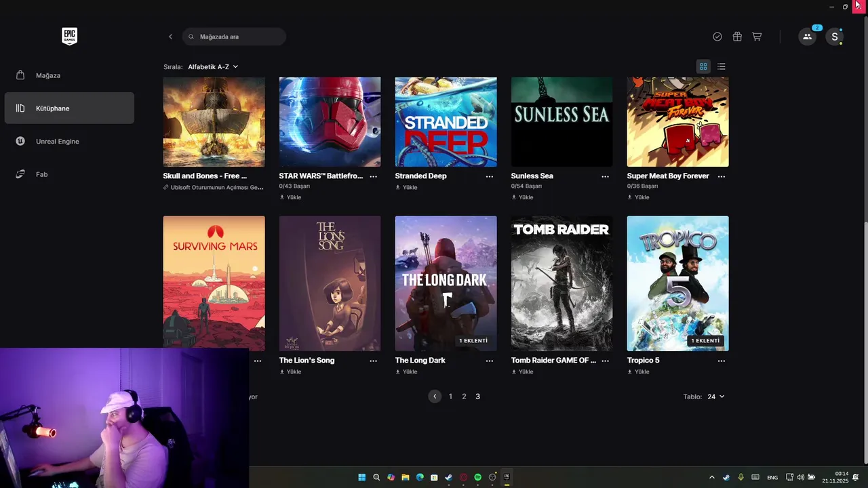Go to previous page arrow

[435, 396]
